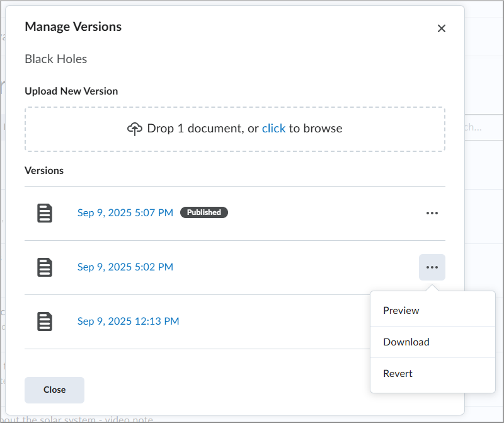
Task: Click the document icon for 12:13 PM version
Action: click(44, 322)
